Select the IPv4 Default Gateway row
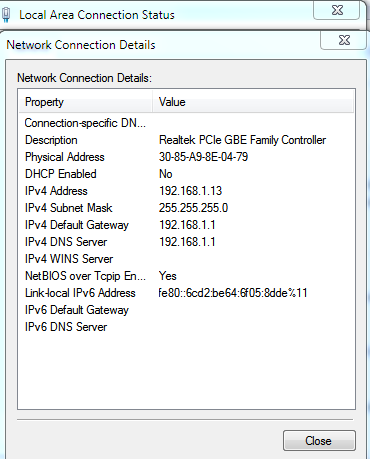 (186, 225)
